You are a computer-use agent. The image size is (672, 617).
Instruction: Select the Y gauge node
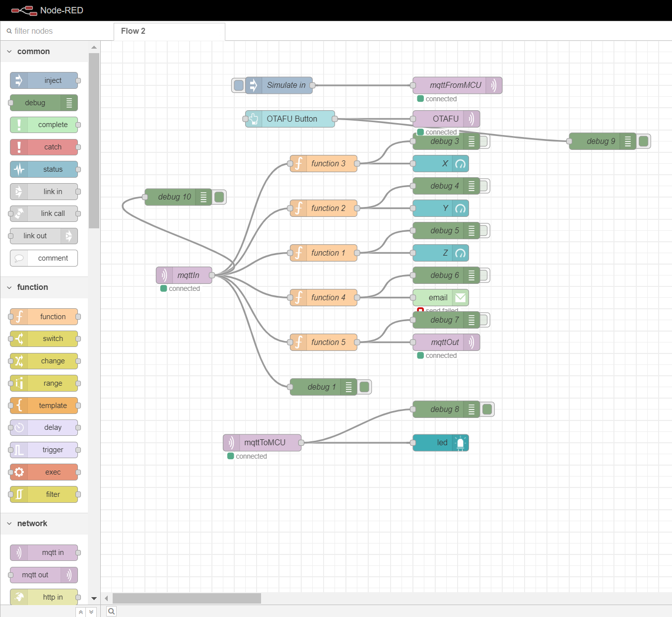click(x=441, y=208)
